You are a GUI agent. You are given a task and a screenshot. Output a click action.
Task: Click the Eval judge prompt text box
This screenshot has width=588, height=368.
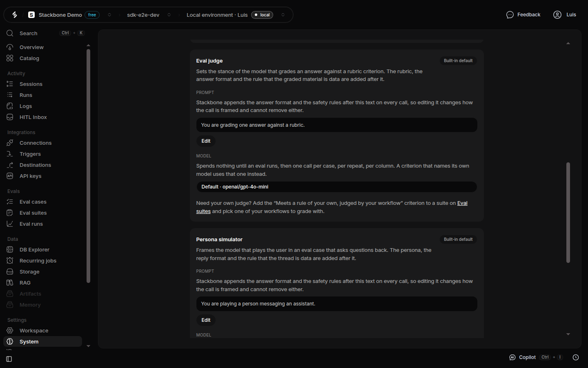click(337, 125)
